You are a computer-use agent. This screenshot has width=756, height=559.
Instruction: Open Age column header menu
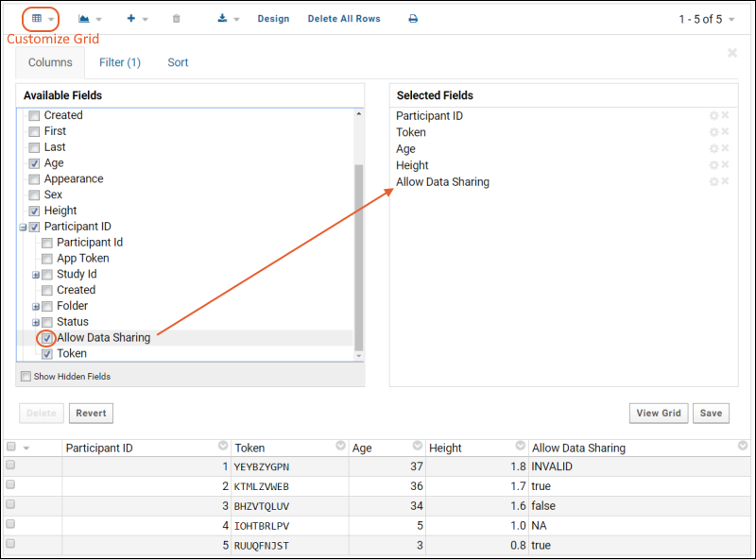pos(418,446)
